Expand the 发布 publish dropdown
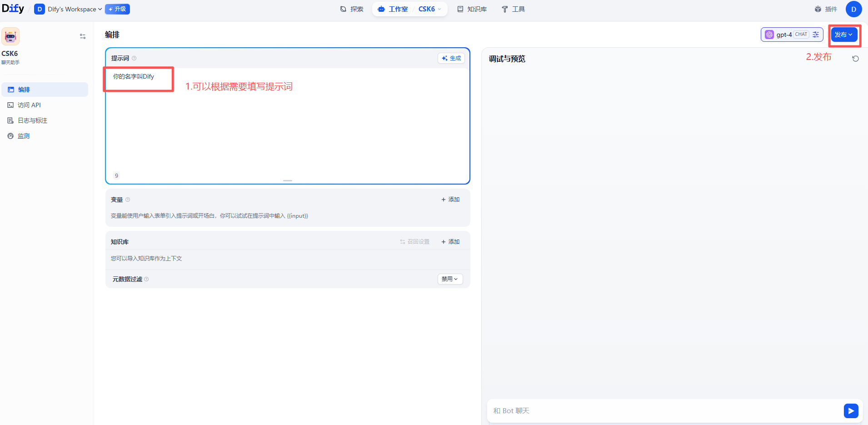Screen dimensions: 868x425 [844, 34]
